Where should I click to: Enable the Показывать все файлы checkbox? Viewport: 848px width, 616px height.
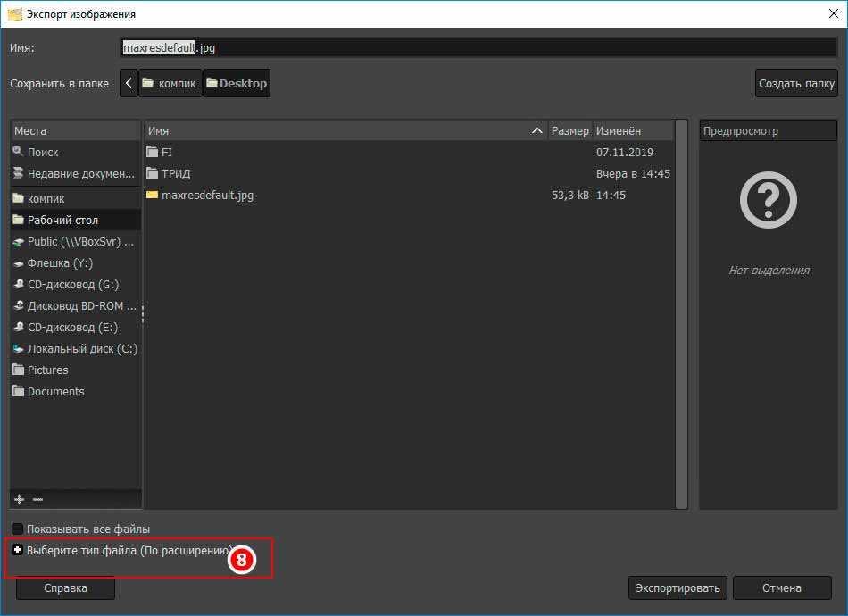coord(18,529)
